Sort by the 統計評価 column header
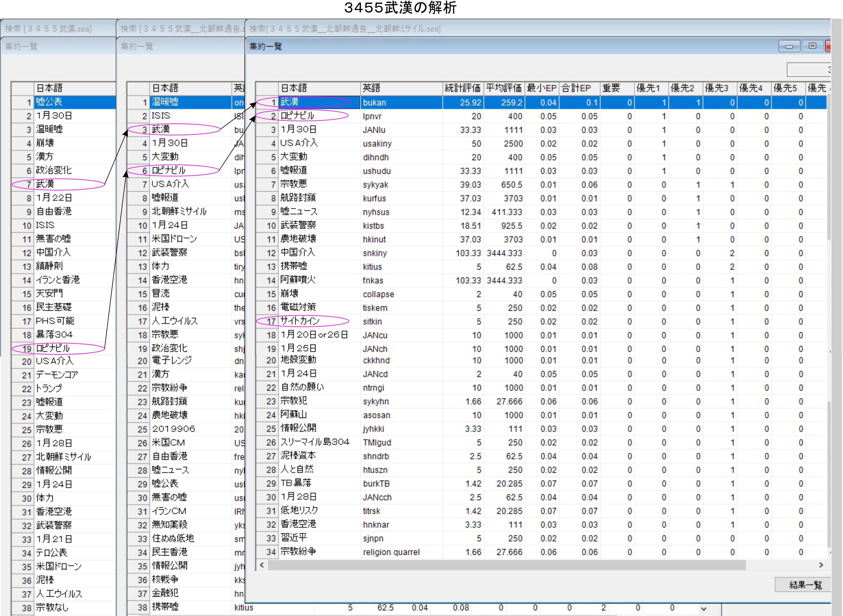Image resolution: width=843 pixels, height=616 pixels. (463, 88)
